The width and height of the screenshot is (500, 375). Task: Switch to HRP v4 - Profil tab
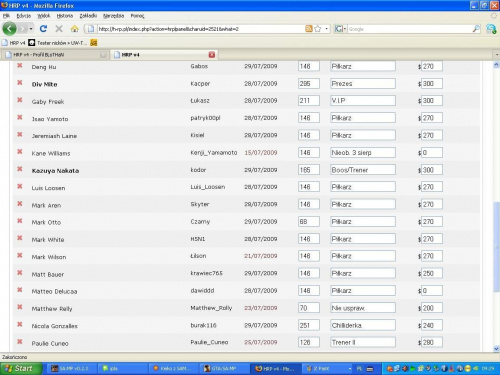[x=55, y=55]
